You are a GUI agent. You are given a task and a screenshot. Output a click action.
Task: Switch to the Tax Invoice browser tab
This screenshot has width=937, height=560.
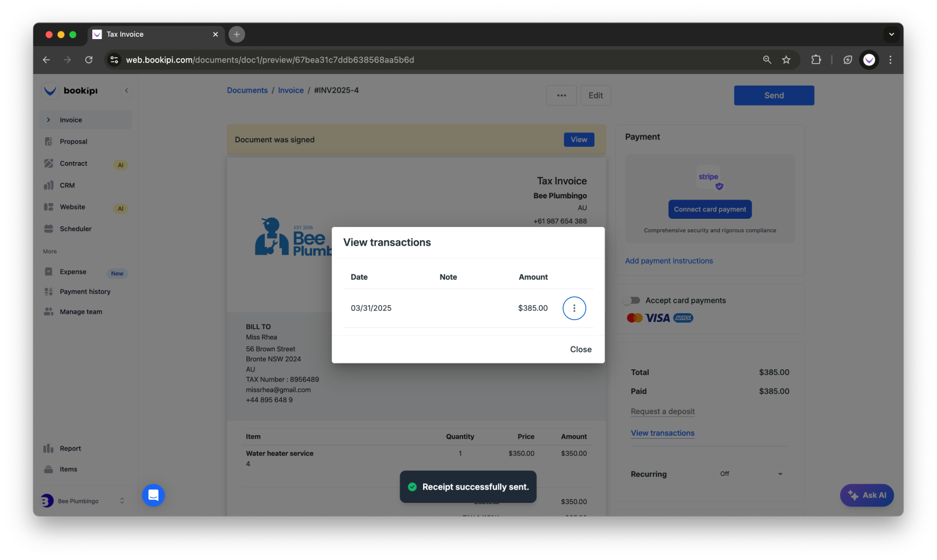[125, 34]
